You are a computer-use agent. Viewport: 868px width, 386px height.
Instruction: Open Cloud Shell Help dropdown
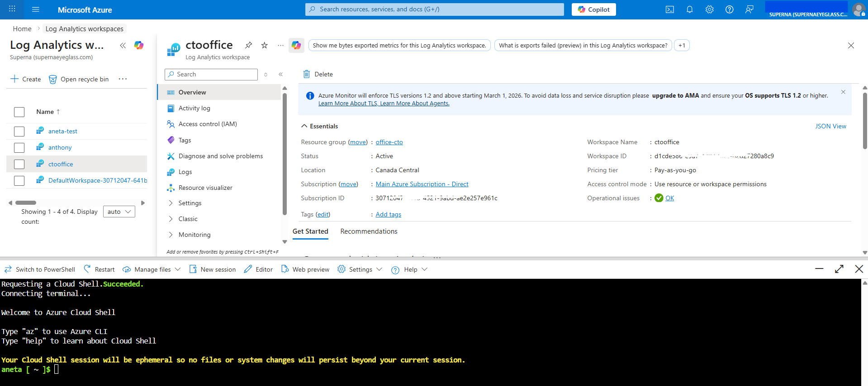pos(409,269)
